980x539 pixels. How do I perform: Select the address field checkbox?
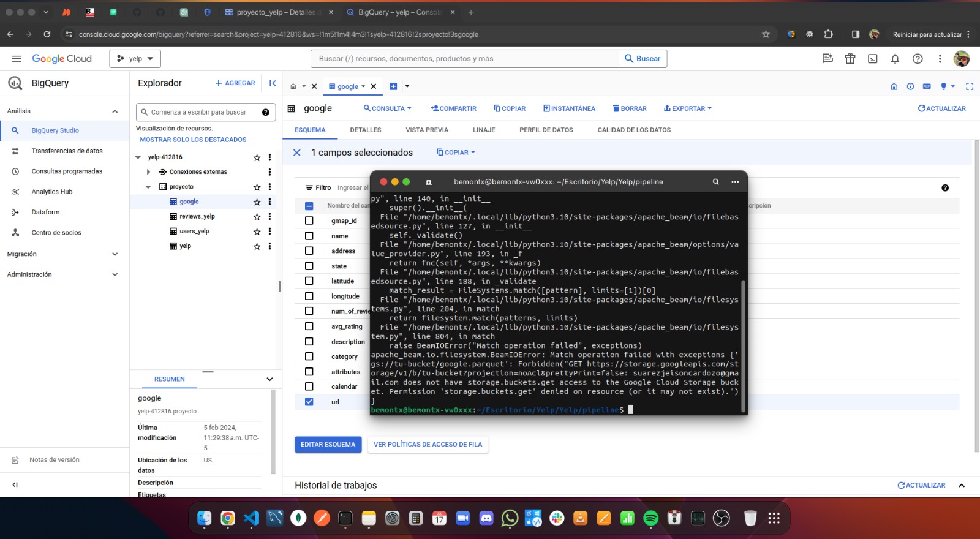(309, 251)
